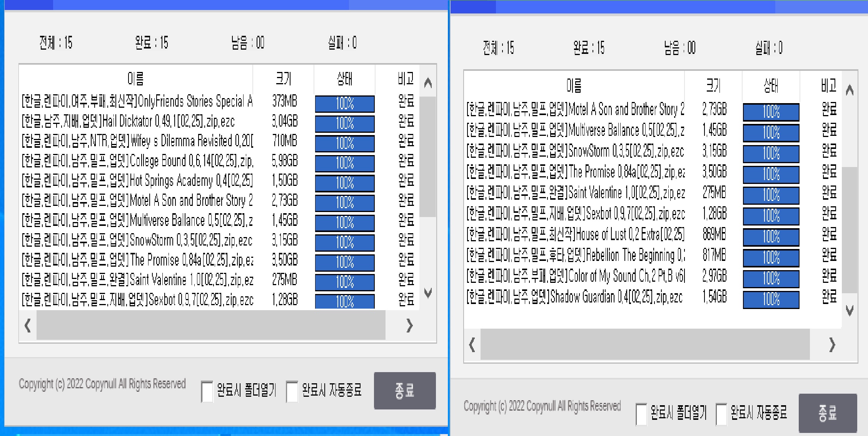The width and height of the screenshot is (868, 436).
Task: Click scroll left arrow in right window list
Action: 472,344
